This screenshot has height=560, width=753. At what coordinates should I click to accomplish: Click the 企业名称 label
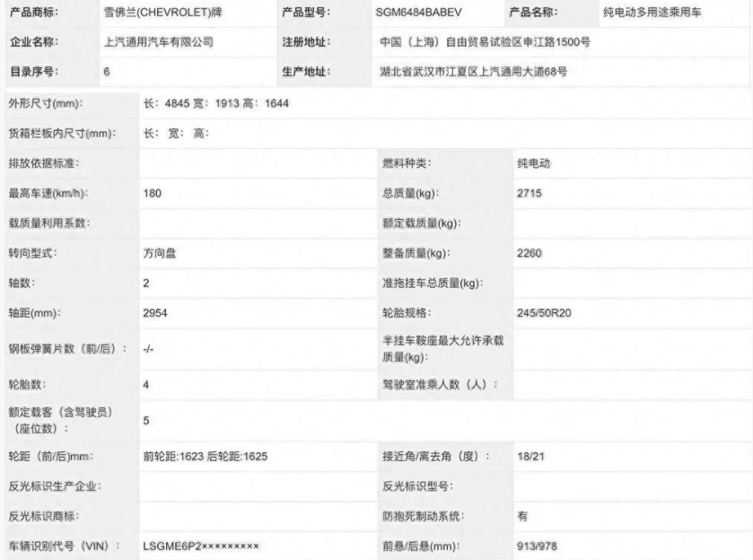pos(33,42)
